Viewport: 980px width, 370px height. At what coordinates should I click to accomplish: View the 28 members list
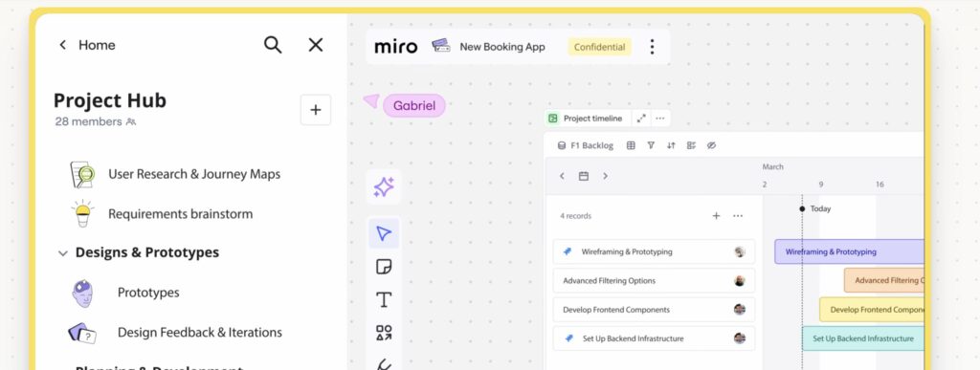95,121
